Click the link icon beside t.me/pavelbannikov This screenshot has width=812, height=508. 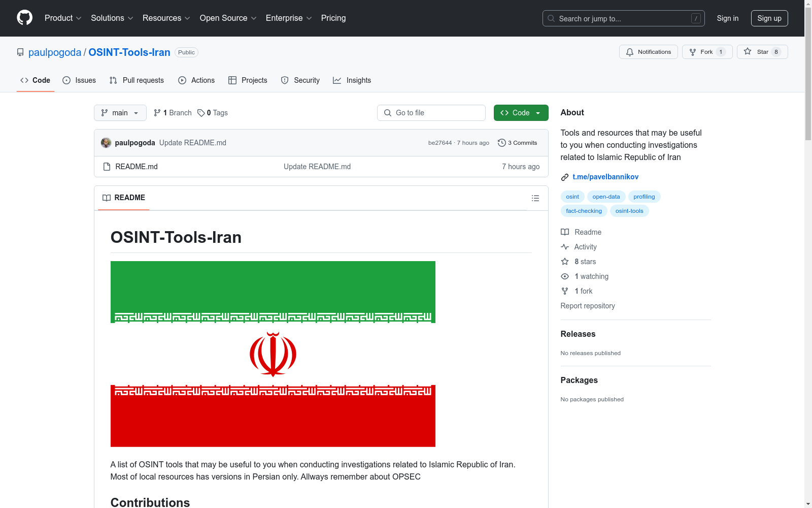click(565, 177)
